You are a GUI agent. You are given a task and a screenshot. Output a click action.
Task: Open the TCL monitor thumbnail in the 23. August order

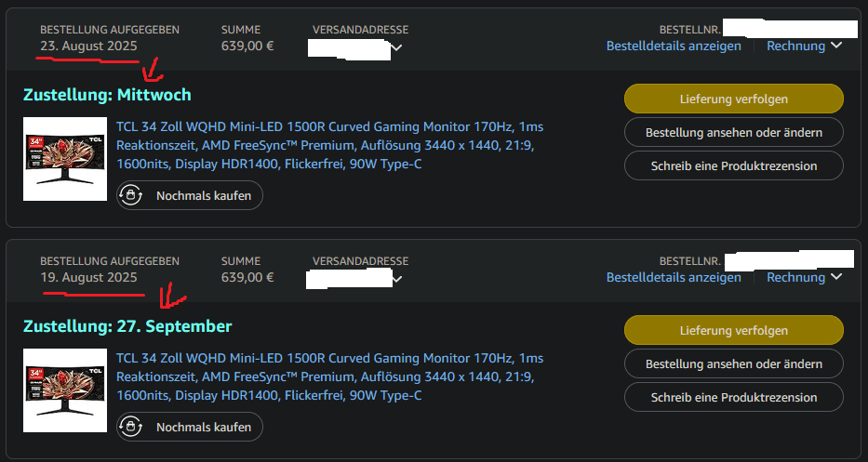[x=52, y=159]
